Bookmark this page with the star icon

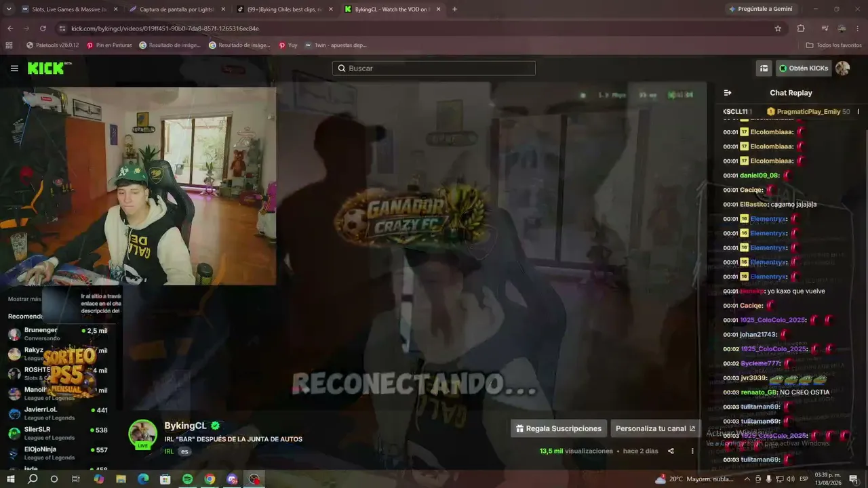[778, 28]
